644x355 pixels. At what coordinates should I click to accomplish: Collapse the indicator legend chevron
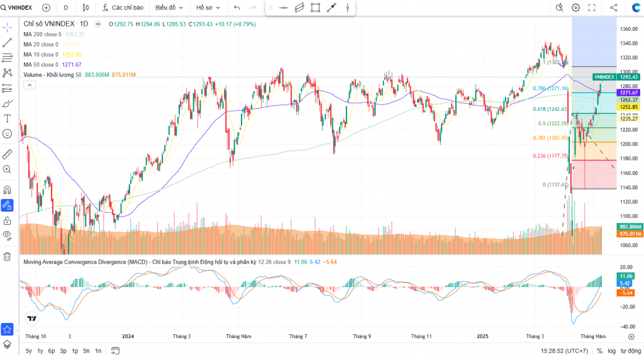click(30, 85)
